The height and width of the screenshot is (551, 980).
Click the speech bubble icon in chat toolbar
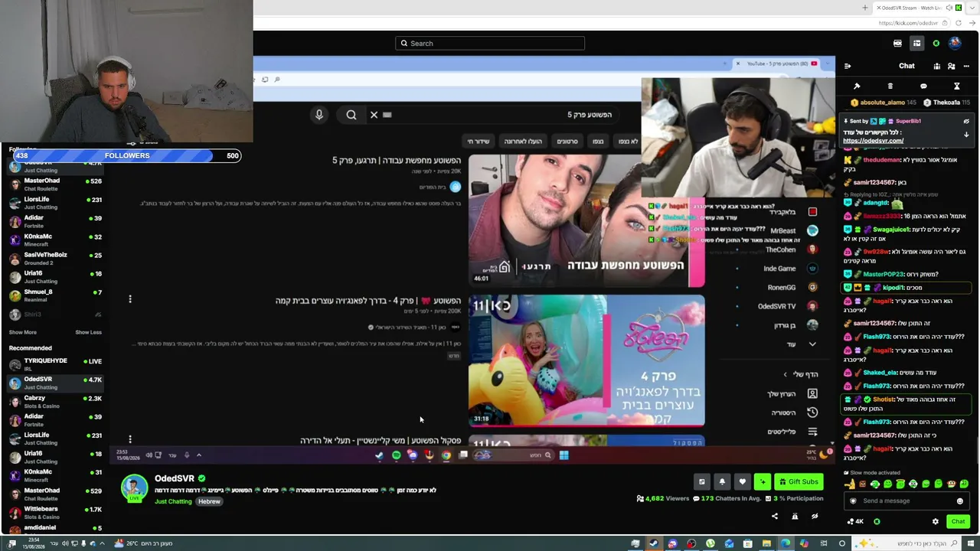[x=923, y=86]
